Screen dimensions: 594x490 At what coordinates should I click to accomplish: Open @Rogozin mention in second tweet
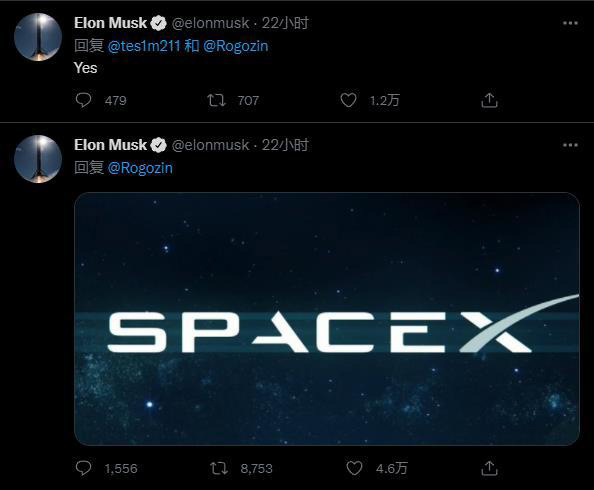[x=140, y=168]
